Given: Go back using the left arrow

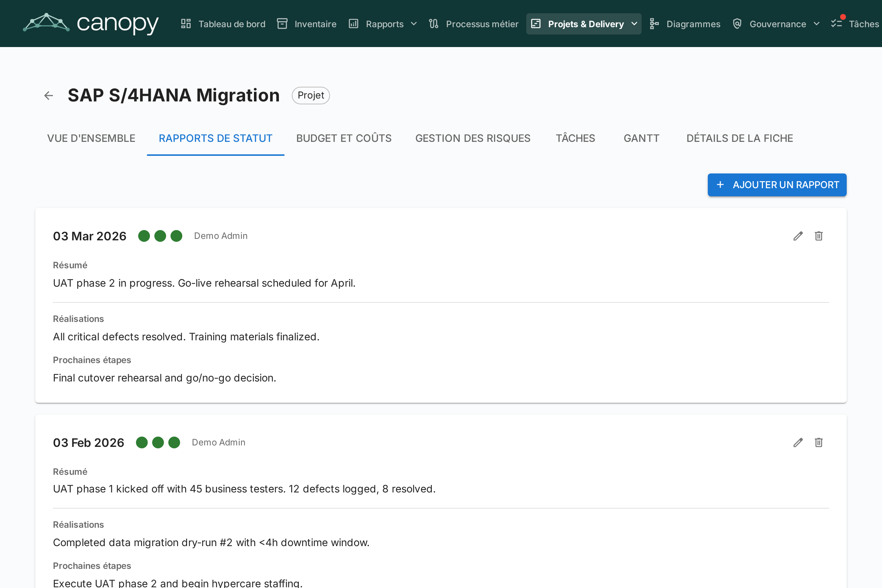Looking at the screenshot, I should (x=49, y=96).
